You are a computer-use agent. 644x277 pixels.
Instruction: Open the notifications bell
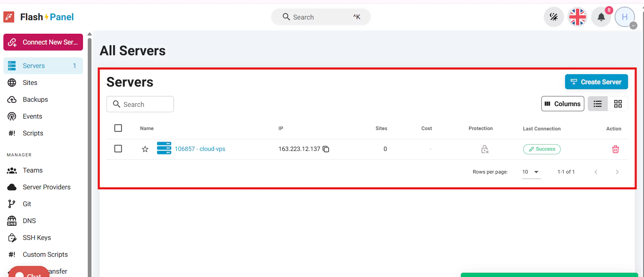[x=601, y=17]
